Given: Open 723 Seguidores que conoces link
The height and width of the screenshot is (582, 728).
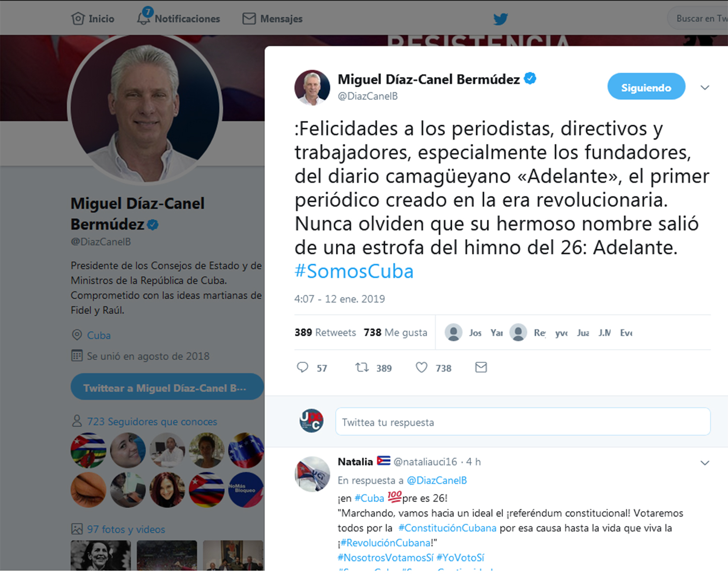Looking at the screenshot, I should coord(152,421).
